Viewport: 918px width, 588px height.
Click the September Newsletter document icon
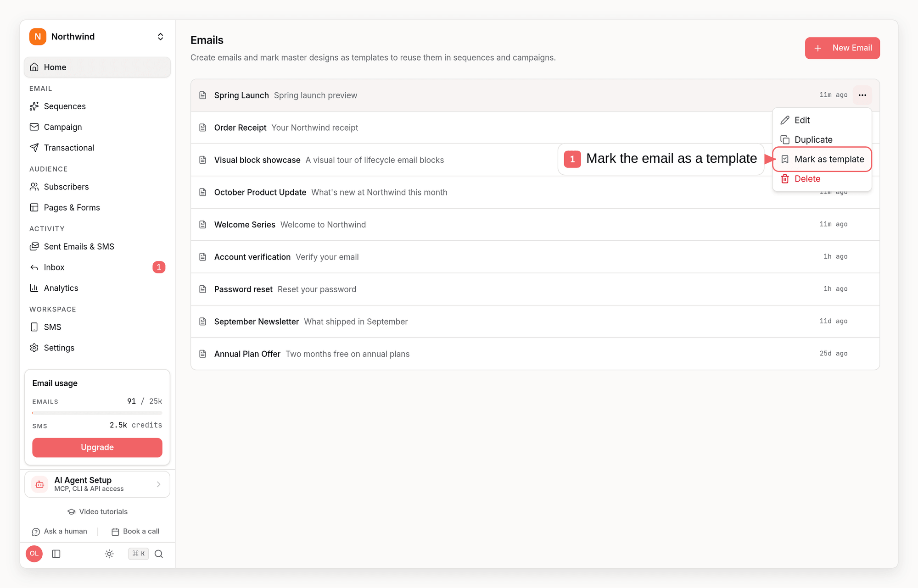pyautogui.click(x=202, y=322)
